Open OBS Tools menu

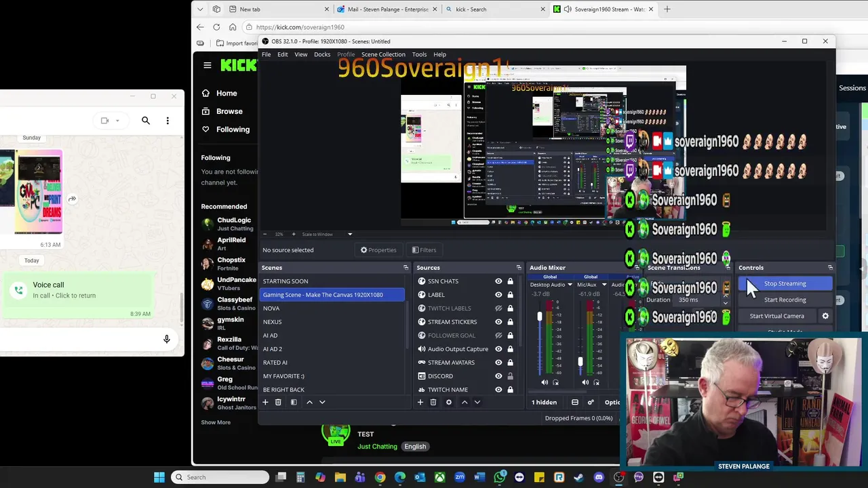(419, 54)
